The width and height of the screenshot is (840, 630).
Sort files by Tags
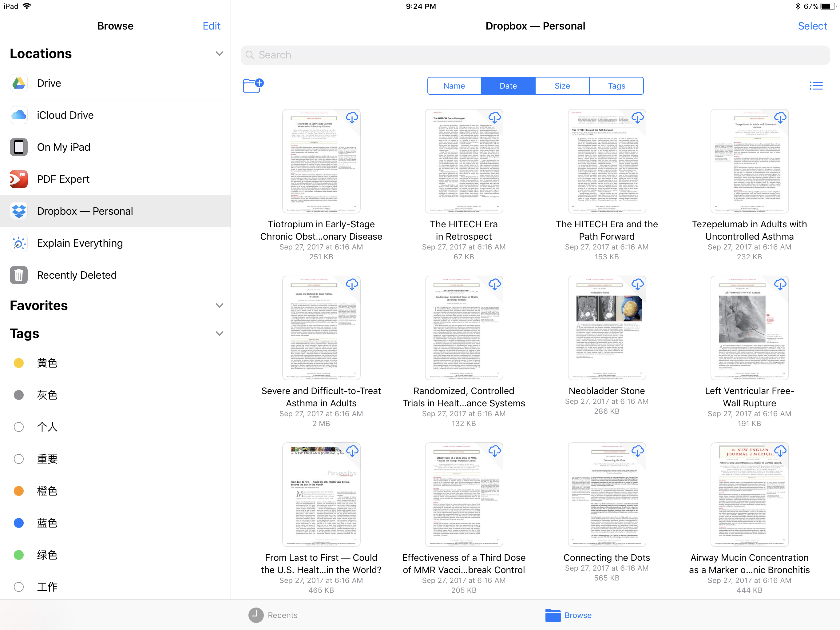point(616,86)
